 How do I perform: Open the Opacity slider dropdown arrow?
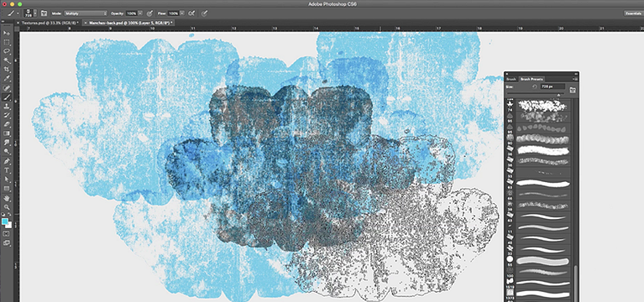tap(140, 13)
